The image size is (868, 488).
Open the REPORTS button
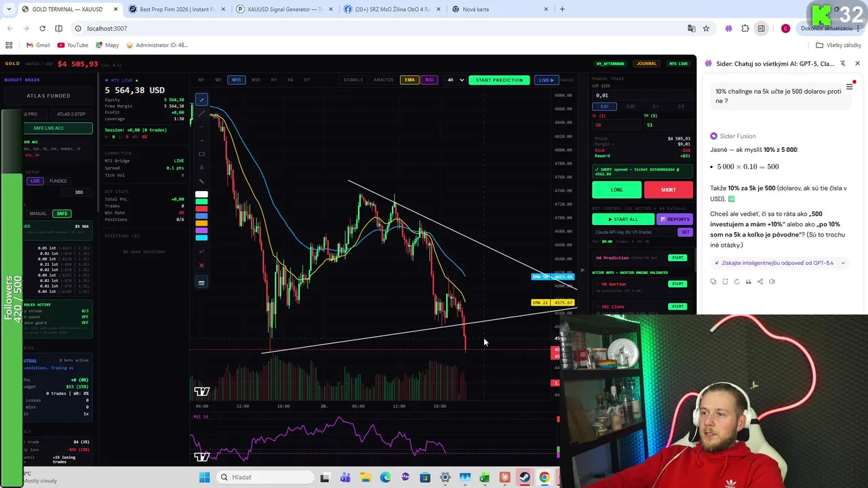point(675,219)
